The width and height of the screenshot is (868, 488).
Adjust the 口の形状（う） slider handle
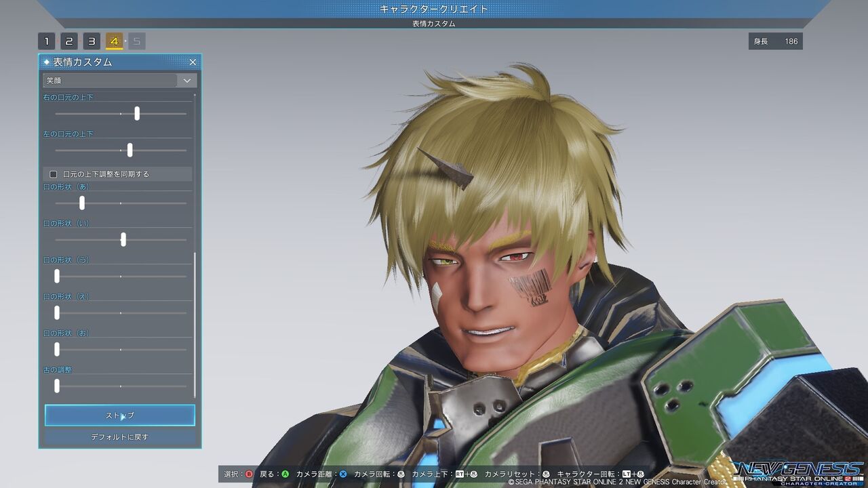click(x=57, y=277)
